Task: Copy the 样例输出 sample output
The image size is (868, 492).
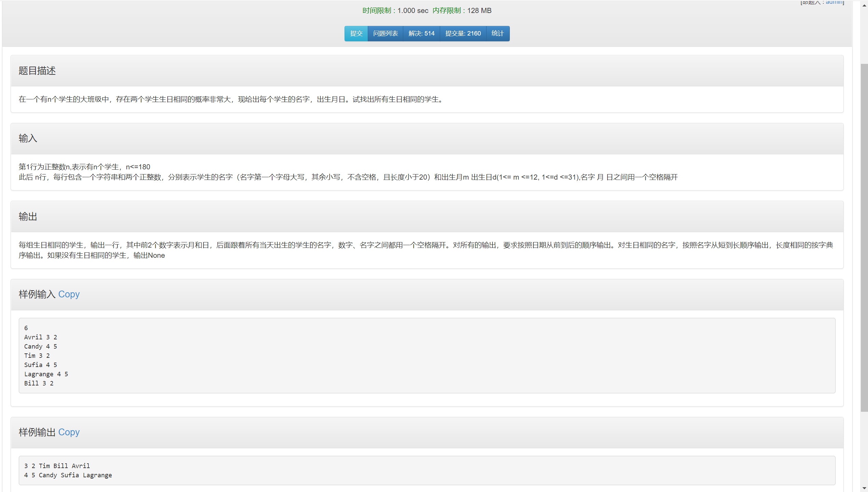Action: pyautogui.click(x=69, y=432)
